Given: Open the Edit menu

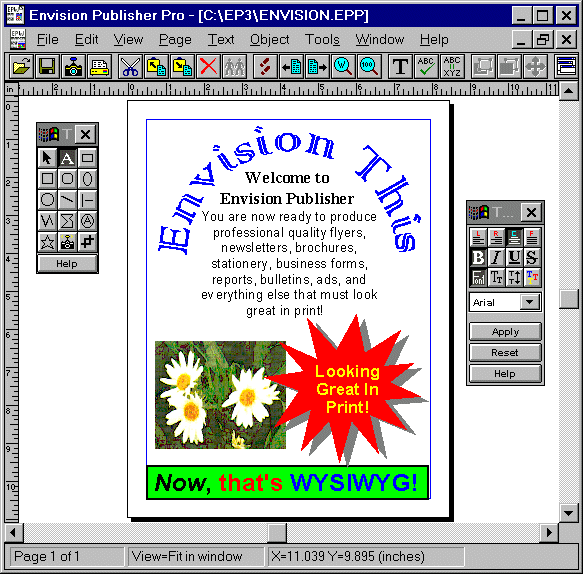Looking at the screenshot, I should (86, 39).
